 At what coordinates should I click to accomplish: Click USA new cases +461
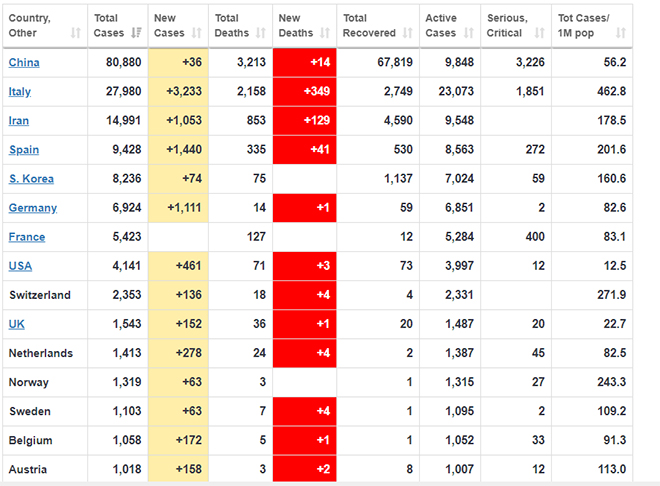click(189, 266)
